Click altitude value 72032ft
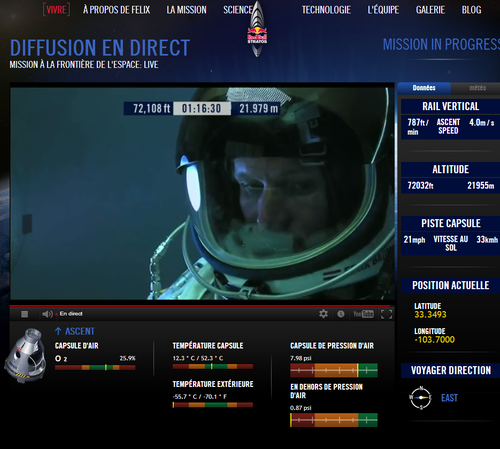Screen dimensions: 500x449 (420, 186)
